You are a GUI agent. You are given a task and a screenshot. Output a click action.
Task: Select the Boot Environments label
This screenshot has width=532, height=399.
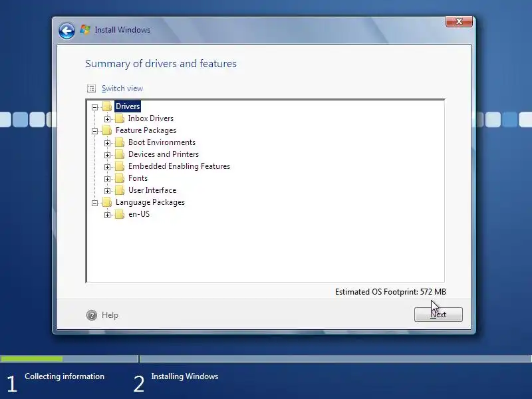pos(162,142)
